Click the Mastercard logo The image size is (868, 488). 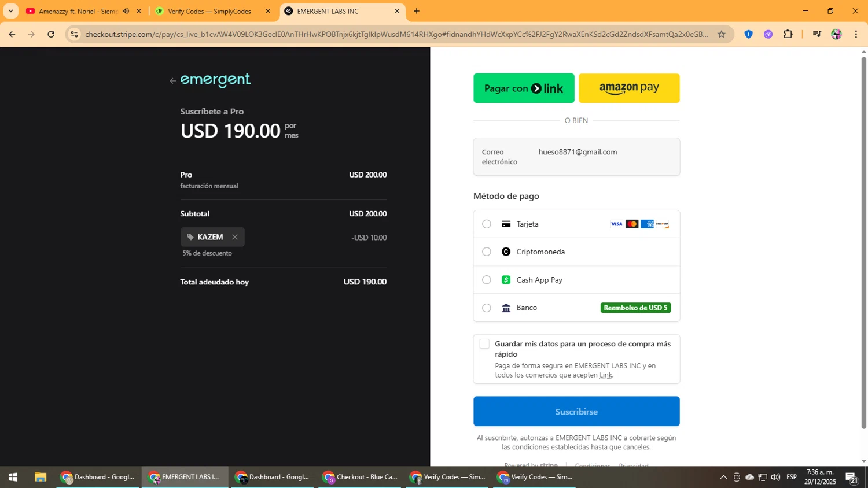[x=632, y=224]
